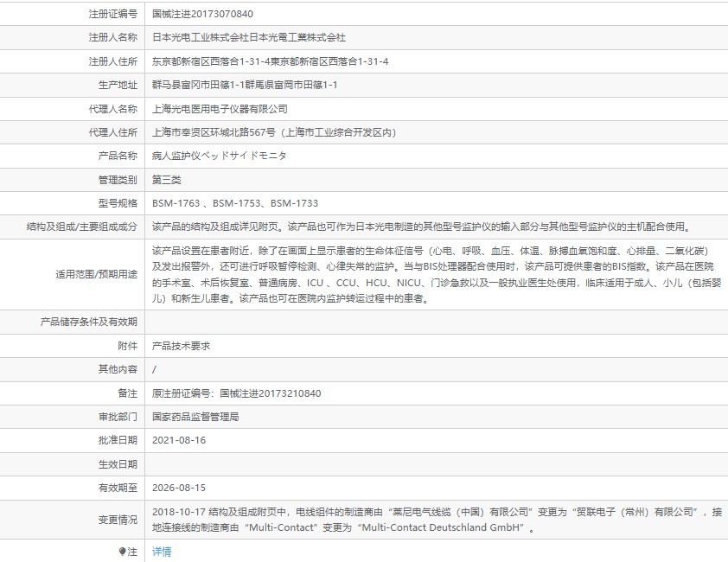The image size is (728, 562).
Task: Click the change record dated 2018-10-17
Action: point(437,520)
